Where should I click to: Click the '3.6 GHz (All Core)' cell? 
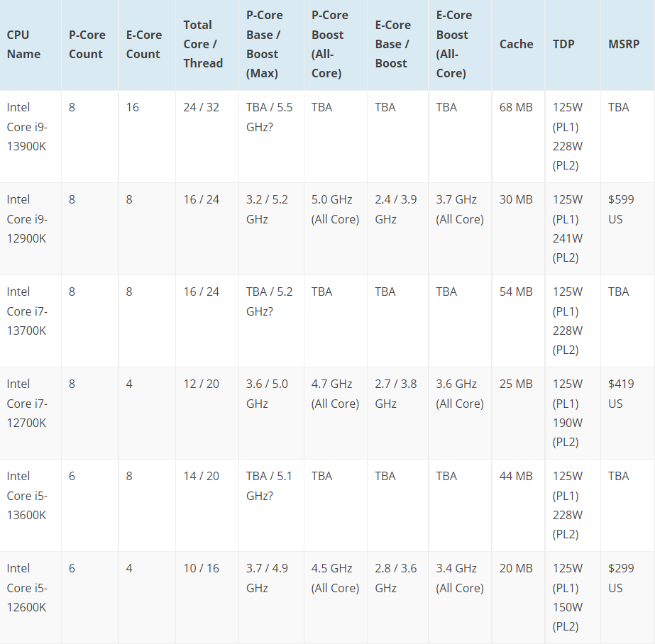(460, 394)
